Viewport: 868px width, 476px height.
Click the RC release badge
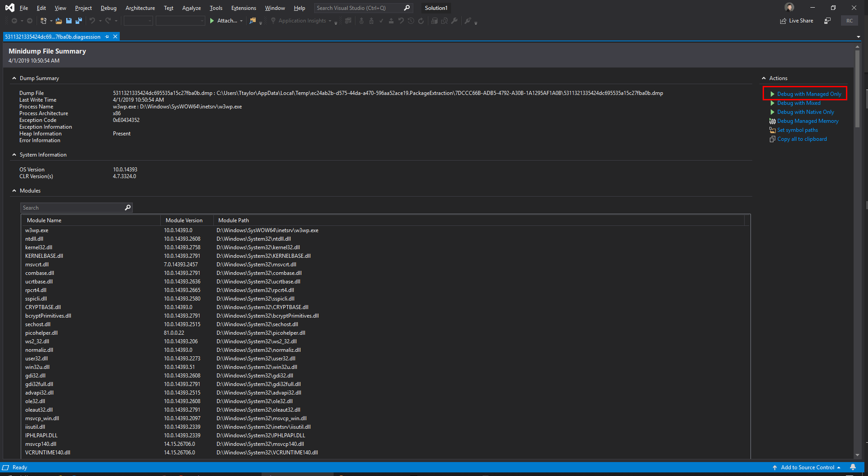[x=850, y=21]
